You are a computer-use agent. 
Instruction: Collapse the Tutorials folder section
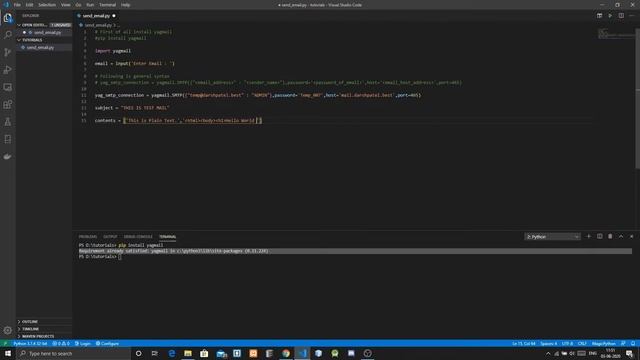pyautogui.click(x=19, y=40)
